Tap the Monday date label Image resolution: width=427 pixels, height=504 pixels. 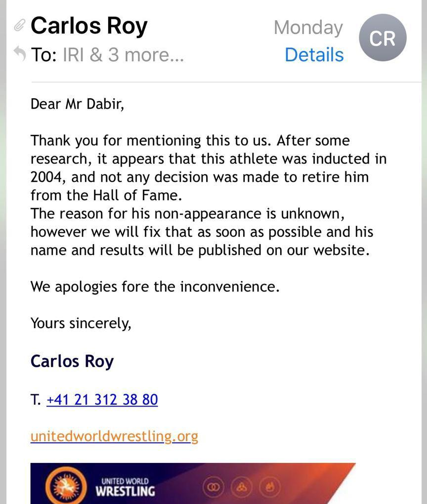pos(308,28)
